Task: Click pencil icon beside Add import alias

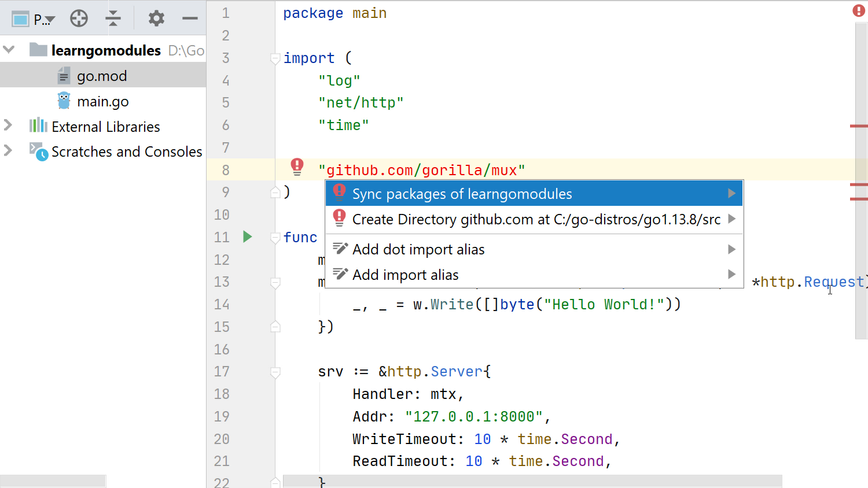Action: click(340, 274)
